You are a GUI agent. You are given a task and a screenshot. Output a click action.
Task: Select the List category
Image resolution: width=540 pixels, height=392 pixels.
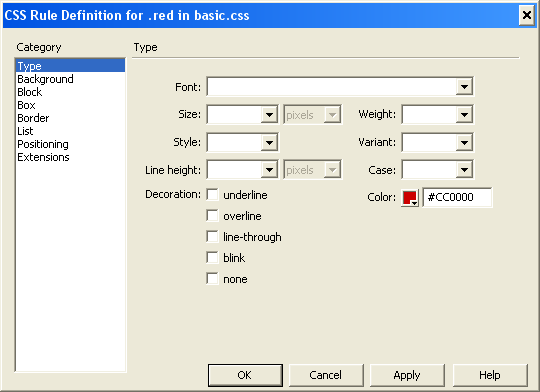tap(70, 131)
